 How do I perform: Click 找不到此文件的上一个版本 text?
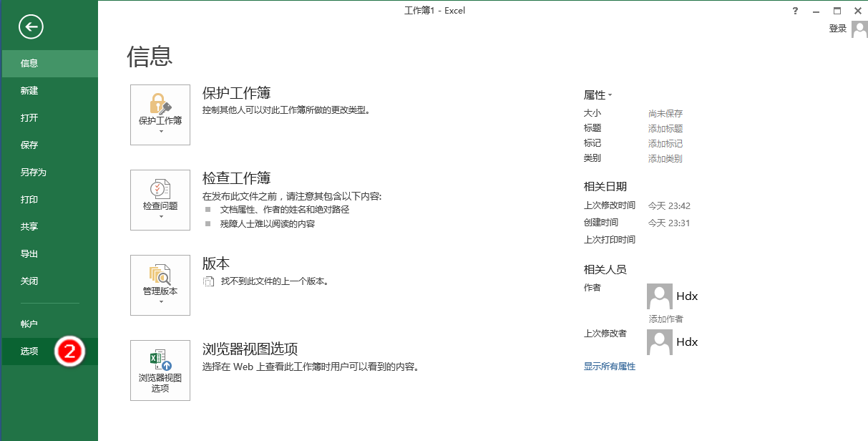274,281
